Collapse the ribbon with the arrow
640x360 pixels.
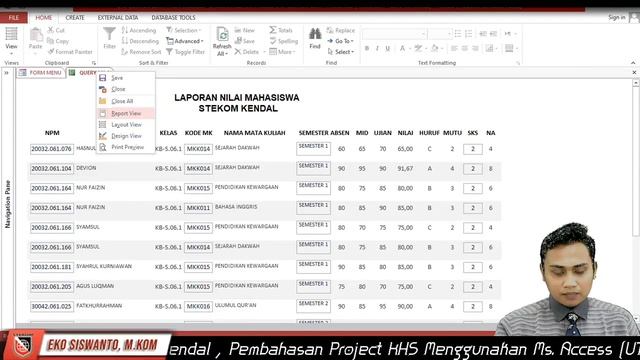pyautogui.click(x=633, y=63)
